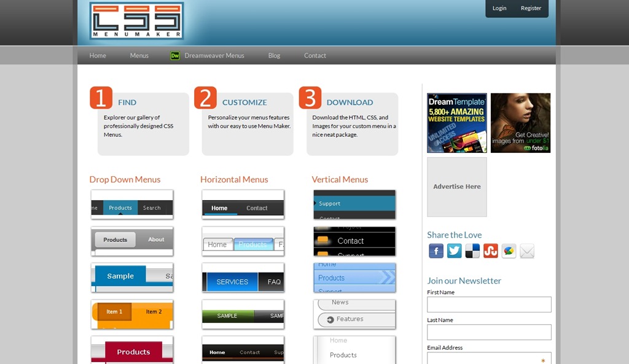
Task: Select the blue Sample dropdown menu thumbnail
Action: (x=132, y=278)
